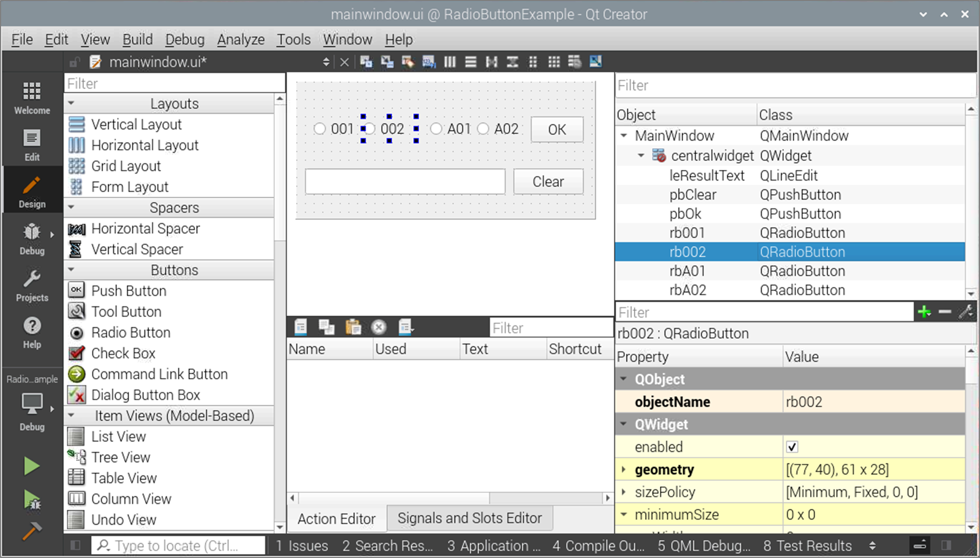This screenshot has width=980, height=558.
Task: Click the Clear button on the form
Action: pos(548,182)
